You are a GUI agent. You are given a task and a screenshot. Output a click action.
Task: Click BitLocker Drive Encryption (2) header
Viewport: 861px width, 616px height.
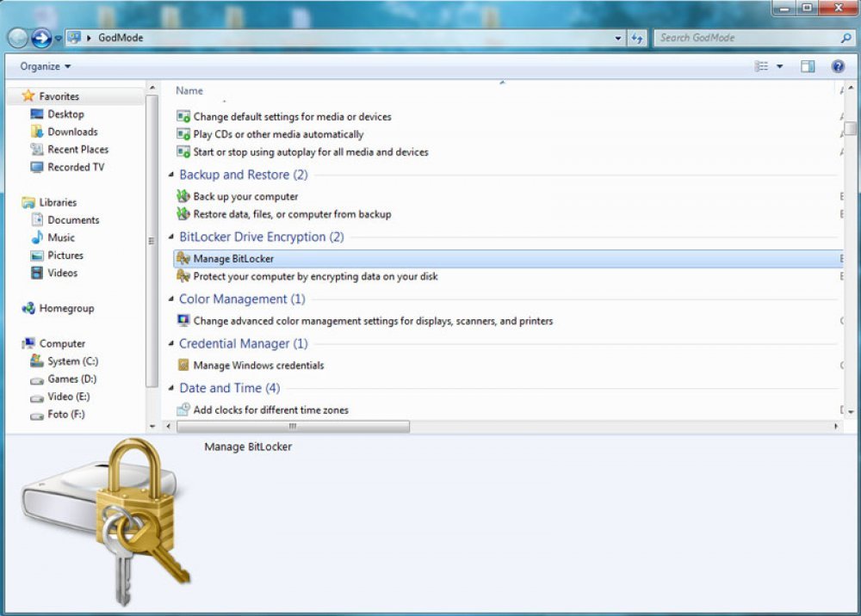click(262, 237)
